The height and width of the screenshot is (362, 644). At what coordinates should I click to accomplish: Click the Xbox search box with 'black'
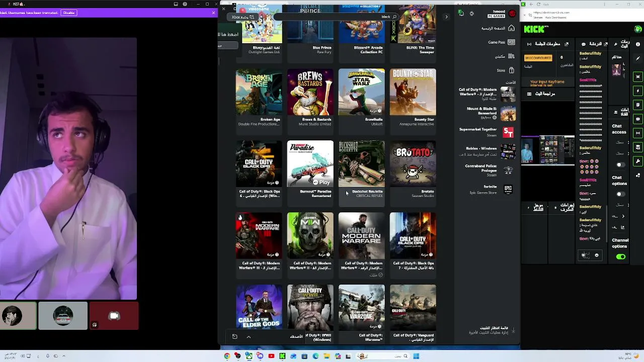[336, 17]
